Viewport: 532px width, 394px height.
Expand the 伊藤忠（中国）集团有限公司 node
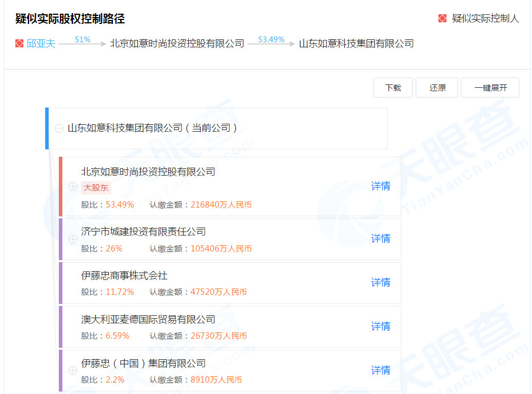[73, 371]
